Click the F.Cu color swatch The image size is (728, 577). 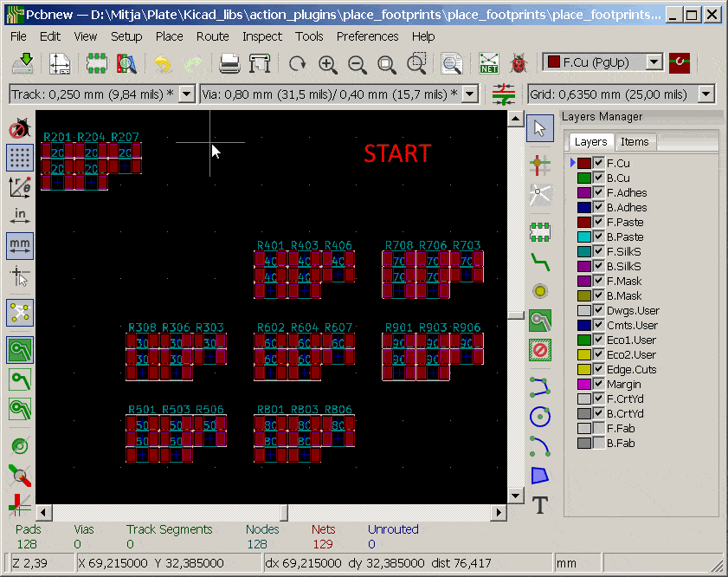coord(584,163)
